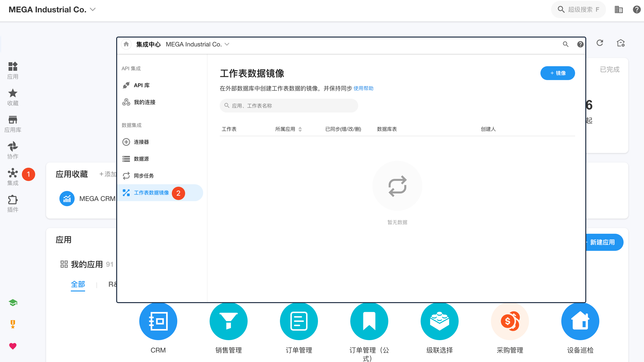This screenshot has width=644, height=362.
Task: Select 我的连接 in API 集成 section
Action: click(144, 102)
